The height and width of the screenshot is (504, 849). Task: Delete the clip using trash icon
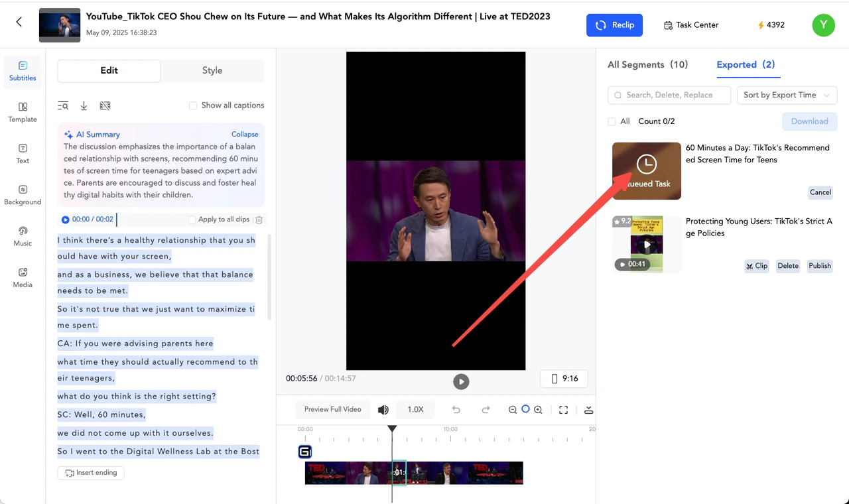tap(259, 220)
